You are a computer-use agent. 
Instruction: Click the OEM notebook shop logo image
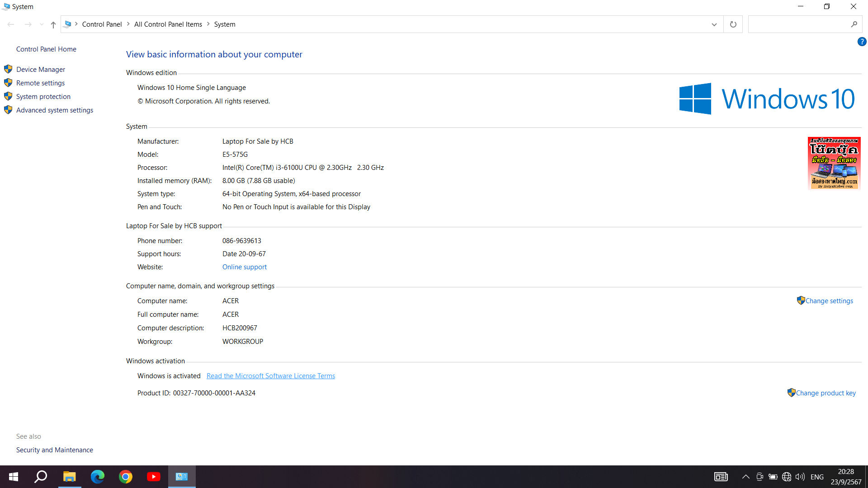tap(834, 163)
